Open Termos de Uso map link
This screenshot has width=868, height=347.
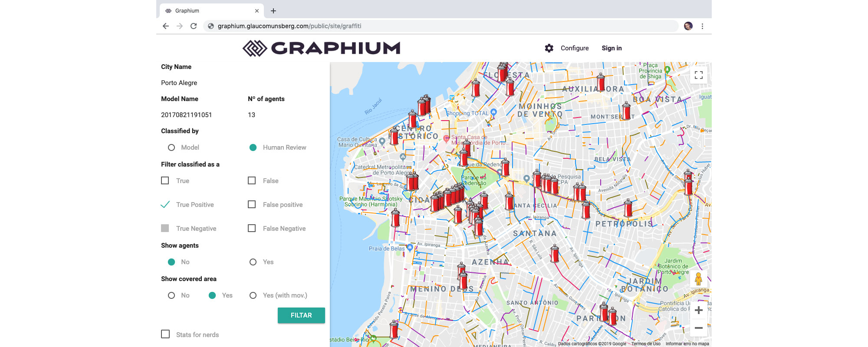coord(646,344)
